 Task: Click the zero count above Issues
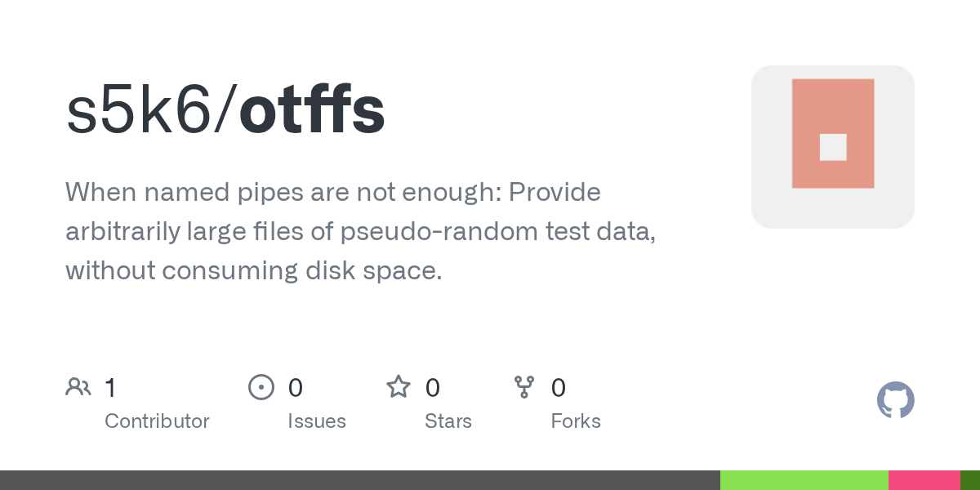click(296, 387)
